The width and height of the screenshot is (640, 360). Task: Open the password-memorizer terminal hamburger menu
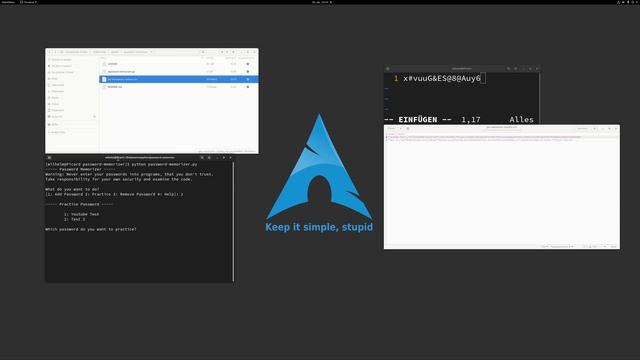209,158
